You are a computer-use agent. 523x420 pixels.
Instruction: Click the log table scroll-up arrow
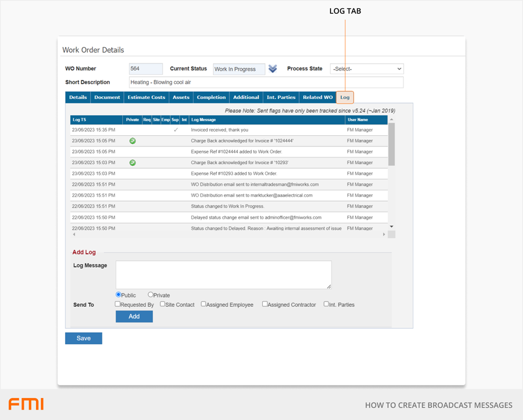(x=392, y=120)
